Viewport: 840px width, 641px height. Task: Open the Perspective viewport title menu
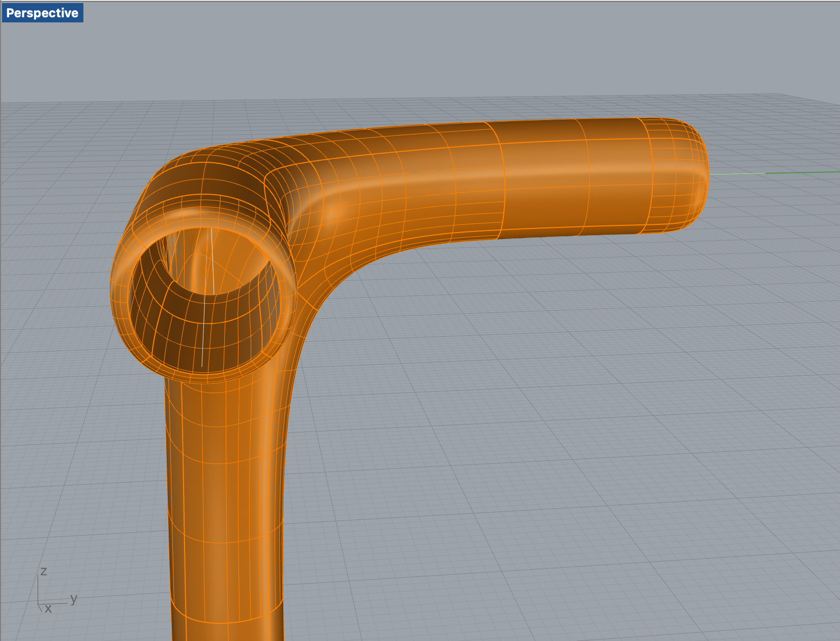click(42, 13)
